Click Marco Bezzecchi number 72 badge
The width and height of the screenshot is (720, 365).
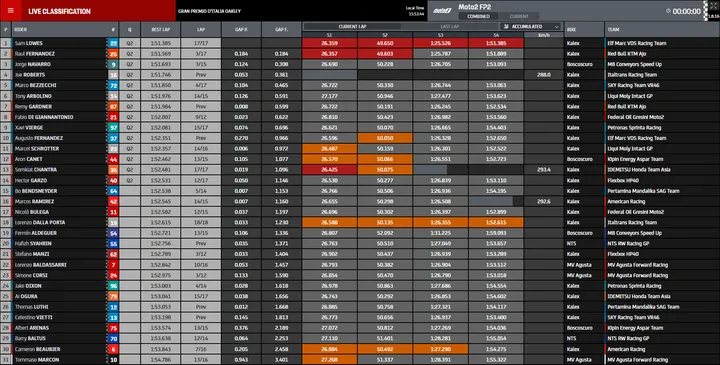[113, 85]
